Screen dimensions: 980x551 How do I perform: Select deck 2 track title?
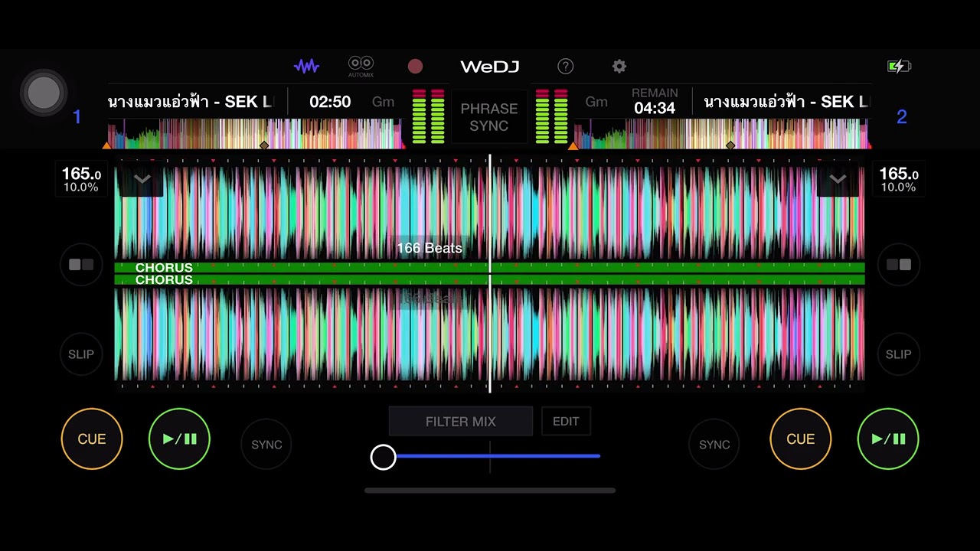tap(786, 102)
